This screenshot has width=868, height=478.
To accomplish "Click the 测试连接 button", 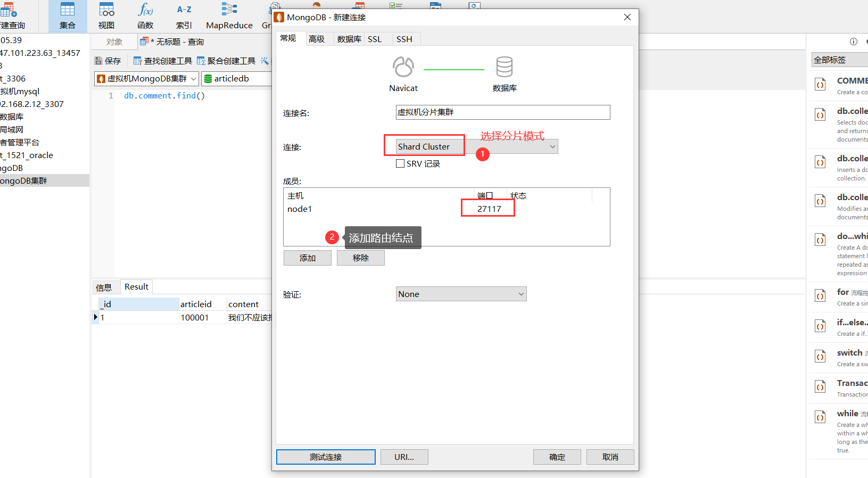I will click(x=326, y=457).
